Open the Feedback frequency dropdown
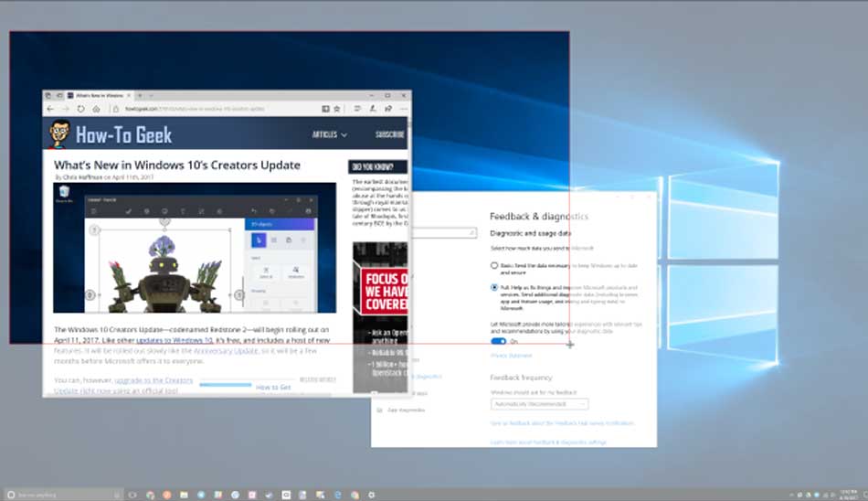This screenshot has height=501, width=868. click(539, 404)
